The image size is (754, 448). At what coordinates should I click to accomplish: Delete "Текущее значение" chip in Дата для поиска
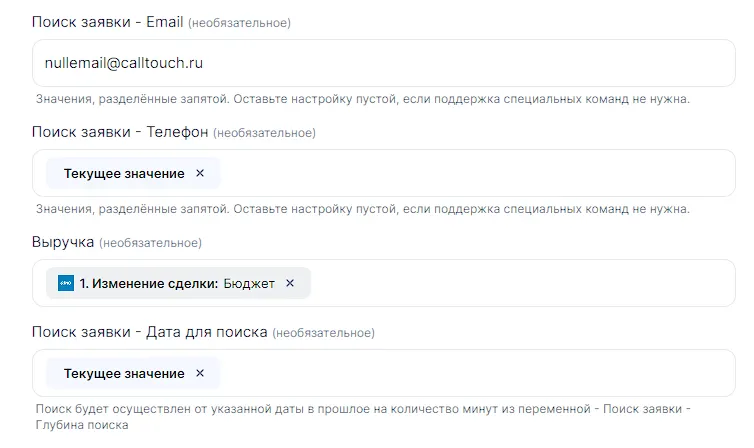click(200, 373)
